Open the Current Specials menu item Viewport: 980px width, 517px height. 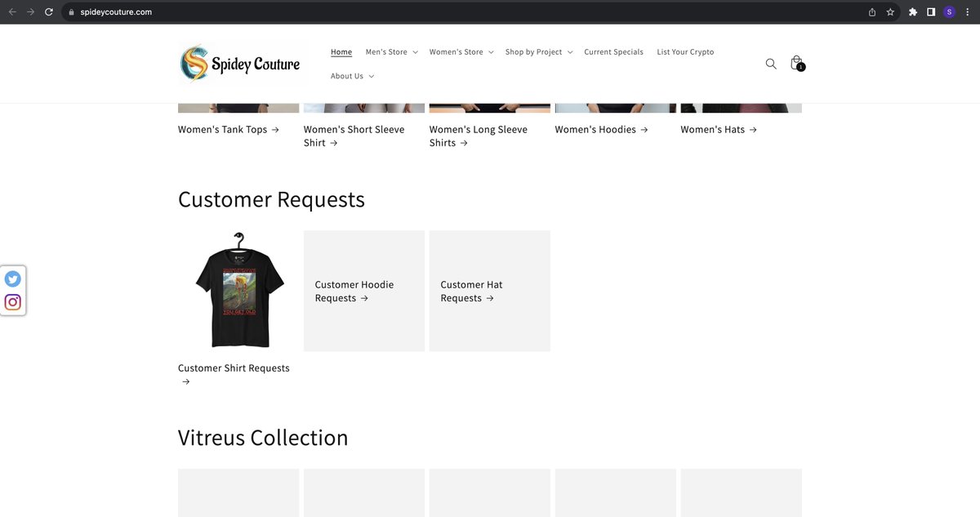pyautogui.click(x=613, y=52)
